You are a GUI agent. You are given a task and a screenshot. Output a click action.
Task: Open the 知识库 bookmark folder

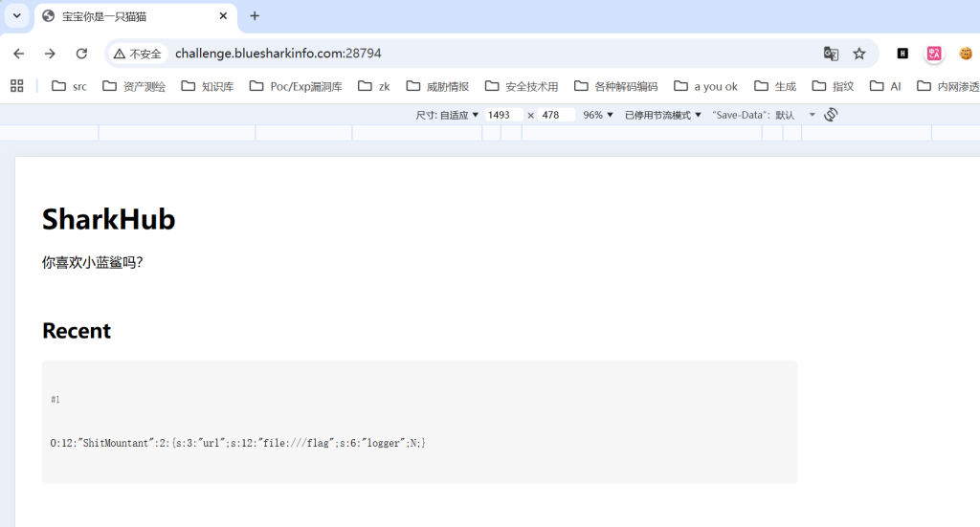[207, 86]
